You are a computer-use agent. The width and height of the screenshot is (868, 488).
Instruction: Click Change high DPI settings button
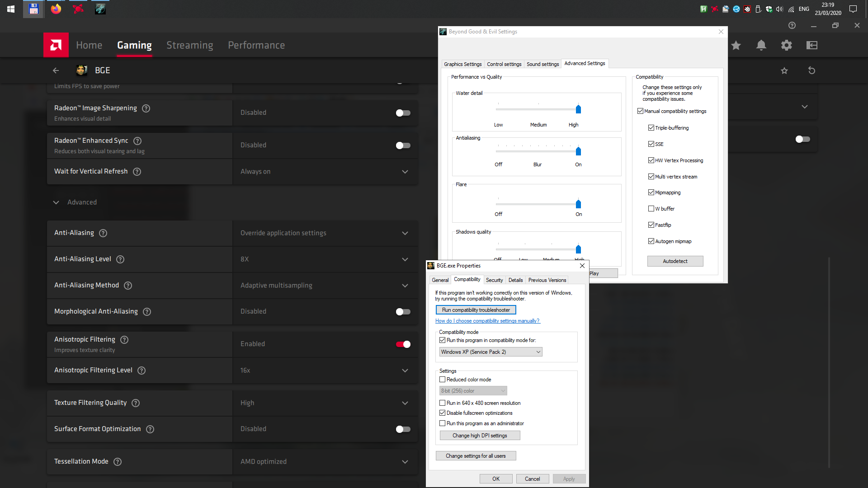[480, 436]
